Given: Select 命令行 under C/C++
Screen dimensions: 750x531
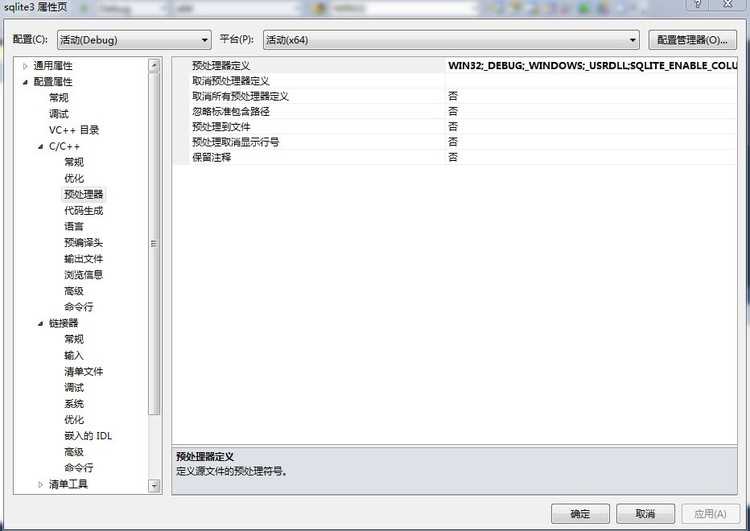Looking at the screenshot, I should (x=79, y=307).
